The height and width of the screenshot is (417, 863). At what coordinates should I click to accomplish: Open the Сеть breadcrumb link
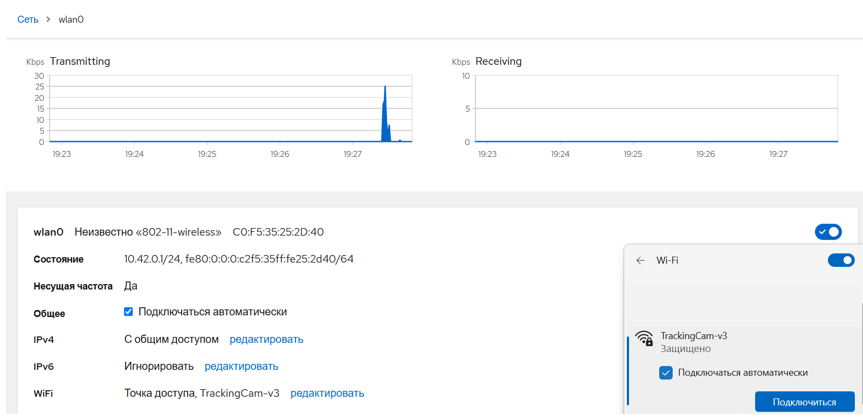click(x=27, y=19)
